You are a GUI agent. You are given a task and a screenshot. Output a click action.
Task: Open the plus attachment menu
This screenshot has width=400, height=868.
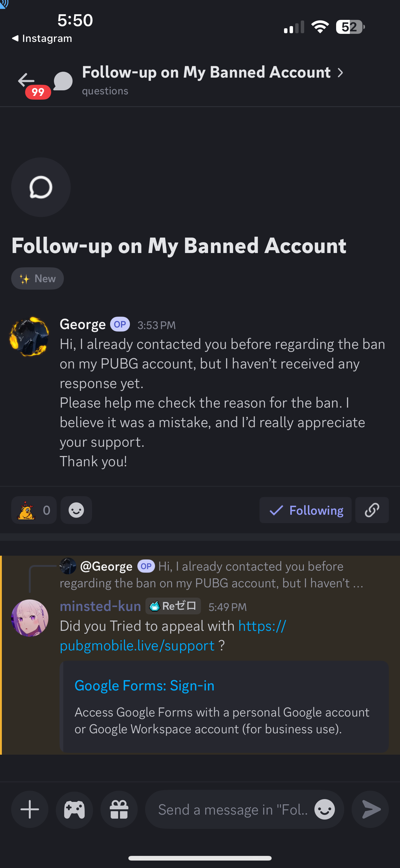click(30, 809)
